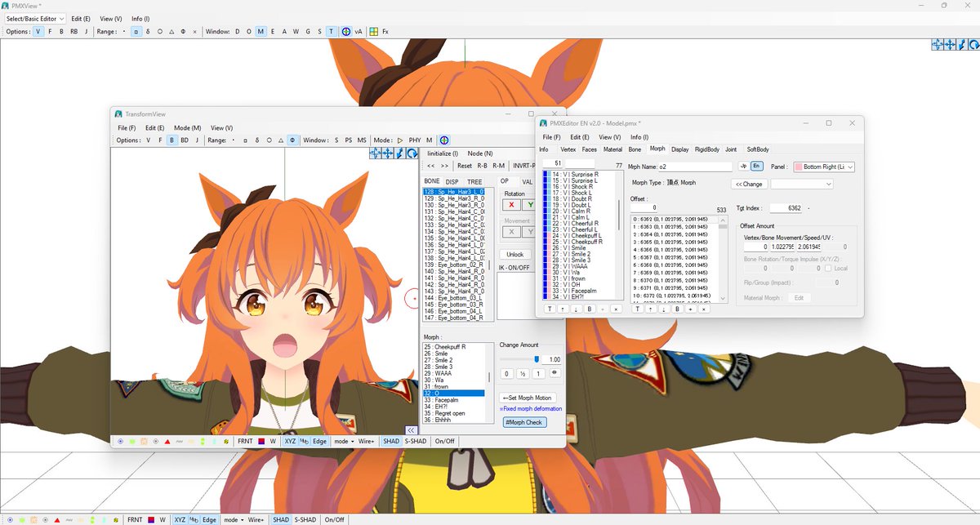The width and height of the screenshot is (980, 525).
Task: Switch to the DISP tab in TransformView
Action: point(452,181)
